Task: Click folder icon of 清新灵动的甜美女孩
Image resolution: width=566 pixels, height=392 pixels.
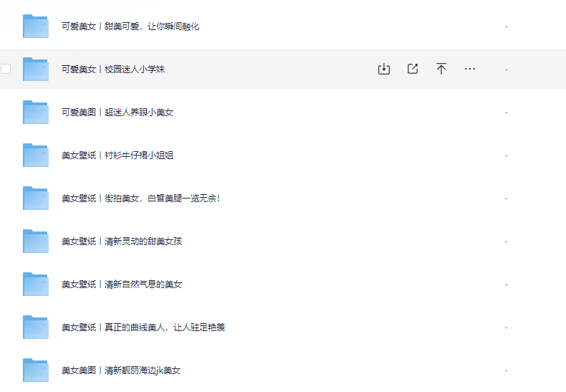Action: tap(35, 242)
